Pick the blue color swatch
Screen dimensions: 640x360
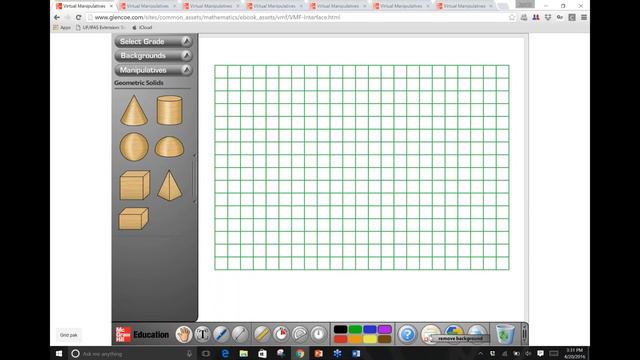pyautogui.click(x=370, y=329)
